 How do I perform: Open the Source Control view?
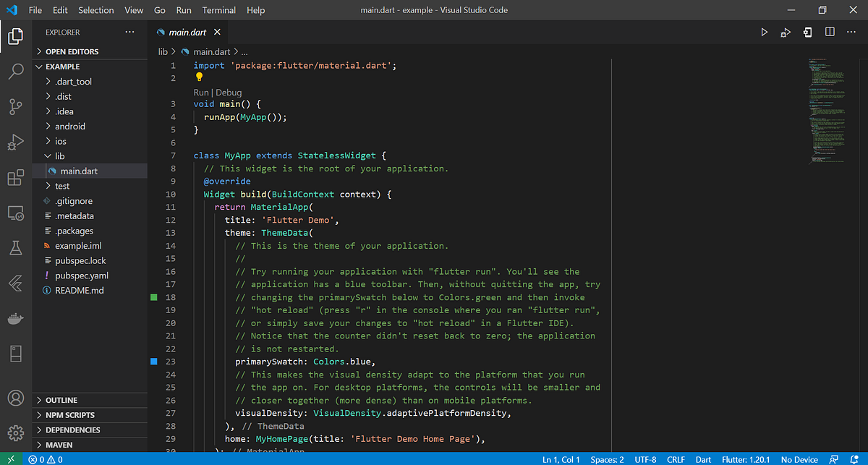tap(16, 107)
